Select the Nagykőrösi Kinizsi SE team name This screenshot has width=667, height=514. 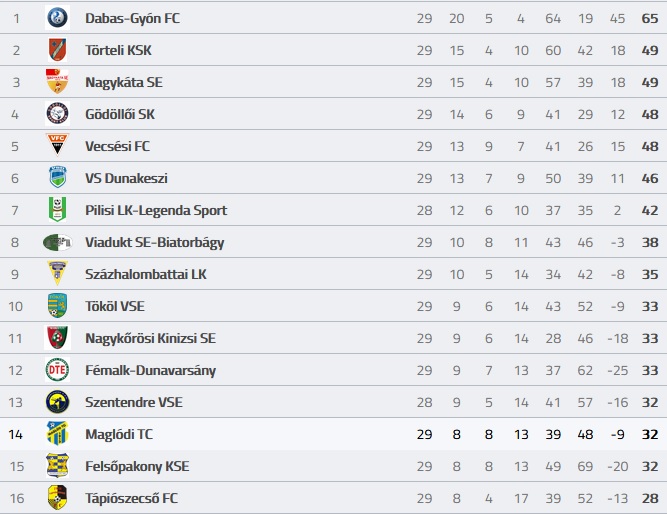(151, 338)
